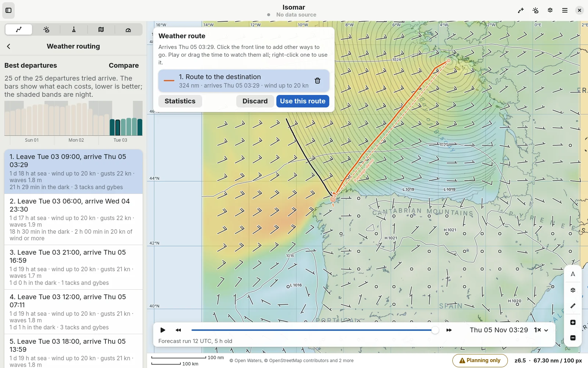Open map layers from map controls
The width and height of the screenshot is (588, 368).
tap(573, 290)
